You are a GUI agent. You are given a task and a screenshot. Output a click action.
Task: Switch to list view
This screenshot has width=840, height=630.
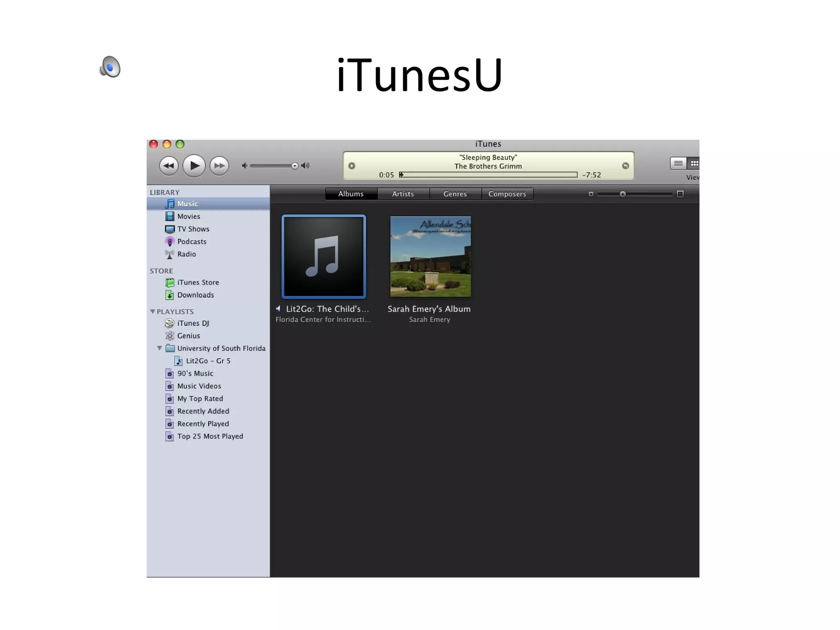click(678, 163)
